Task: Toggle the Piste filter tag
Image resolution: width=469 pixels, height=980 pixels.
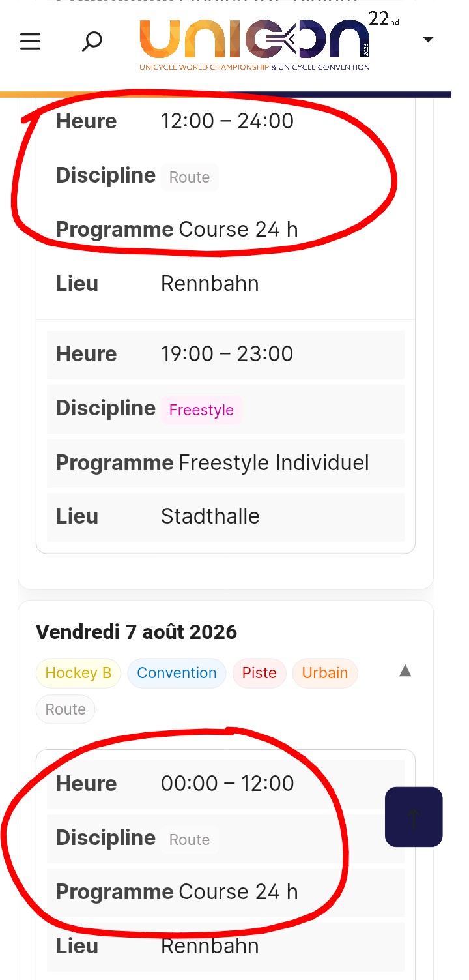Action: pos(259,673)
